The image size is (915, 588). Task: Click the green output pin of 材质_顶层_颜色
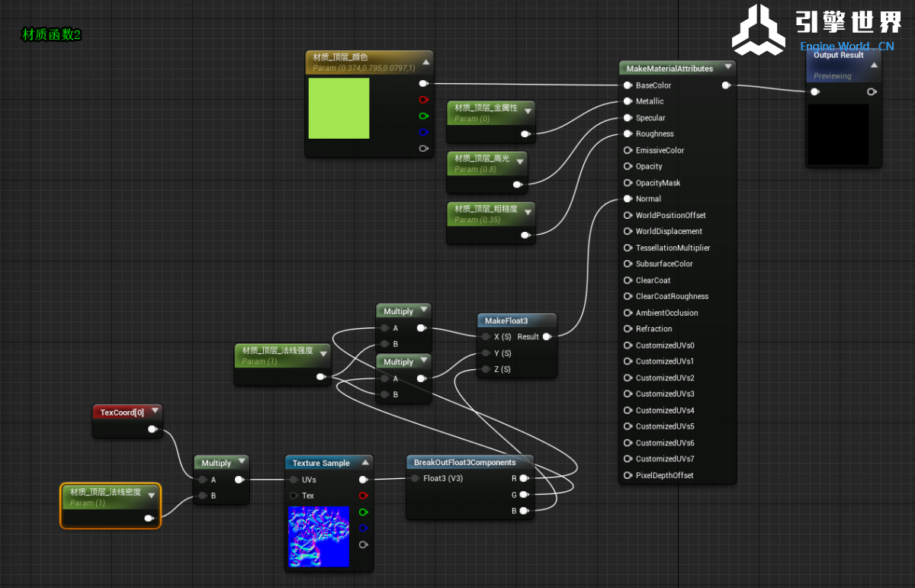click(423, 116)
